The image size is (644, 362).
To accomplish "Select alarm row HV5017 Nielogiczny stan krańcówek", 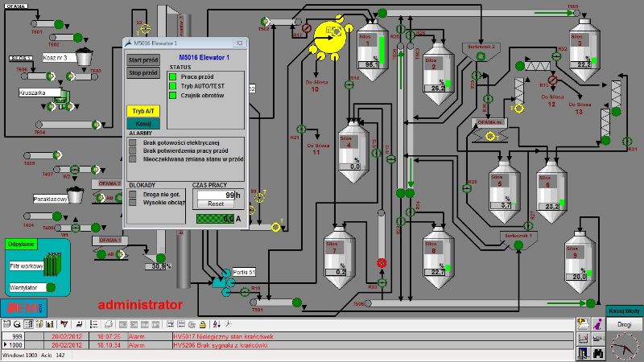I will 242,335.
